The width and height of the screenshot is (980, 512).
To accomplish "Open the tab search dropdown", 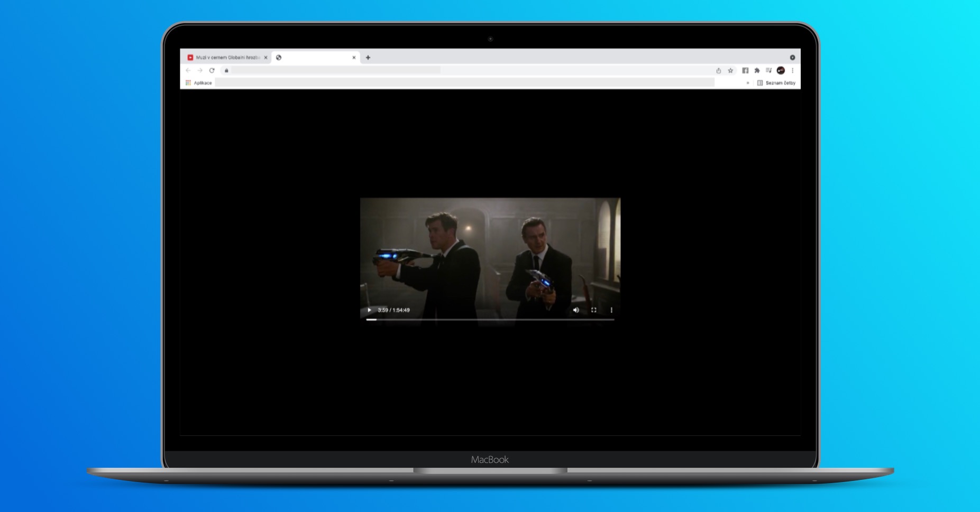I will 792,58.
